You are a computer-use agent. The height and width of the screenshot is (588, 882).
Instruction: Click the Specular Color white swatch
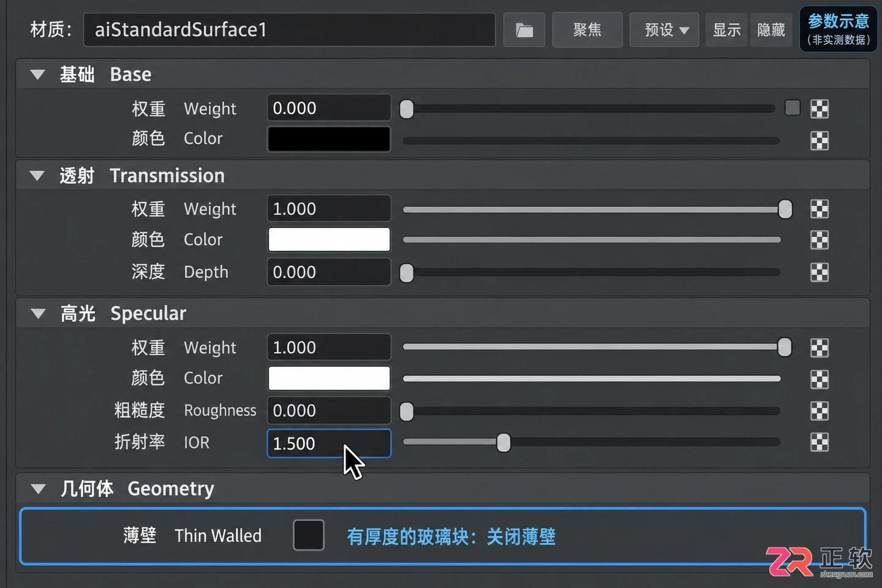pyautogui.click(x=329, y=378)
